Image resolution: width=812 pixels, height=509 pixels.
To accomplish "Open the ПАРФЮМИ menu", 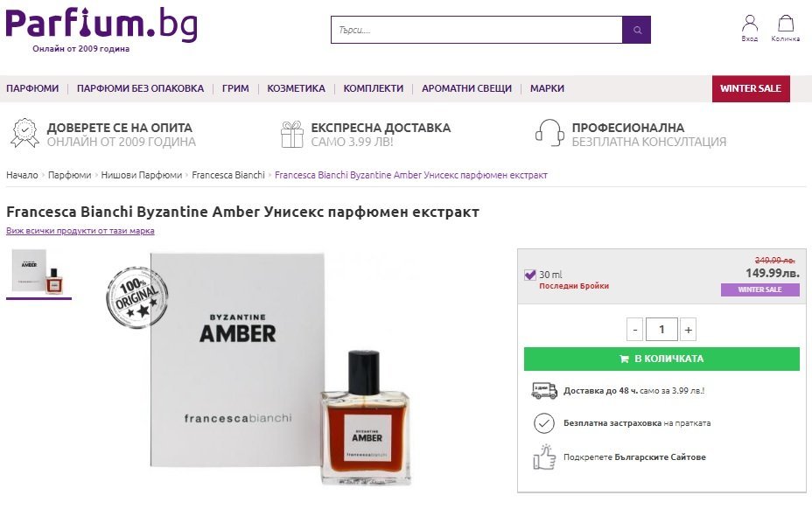I will tap(32, 88).
